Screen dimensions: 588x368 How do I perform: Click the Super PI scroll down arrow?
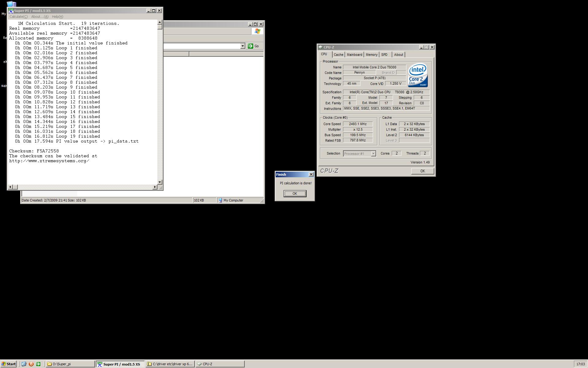(x=160, y=182)
